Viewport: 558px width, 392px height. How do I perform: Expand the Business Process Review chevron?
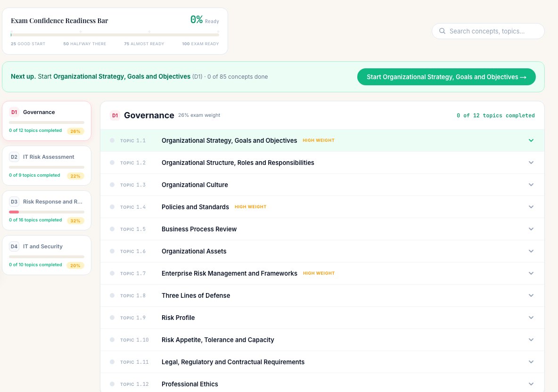click(531, 229)
